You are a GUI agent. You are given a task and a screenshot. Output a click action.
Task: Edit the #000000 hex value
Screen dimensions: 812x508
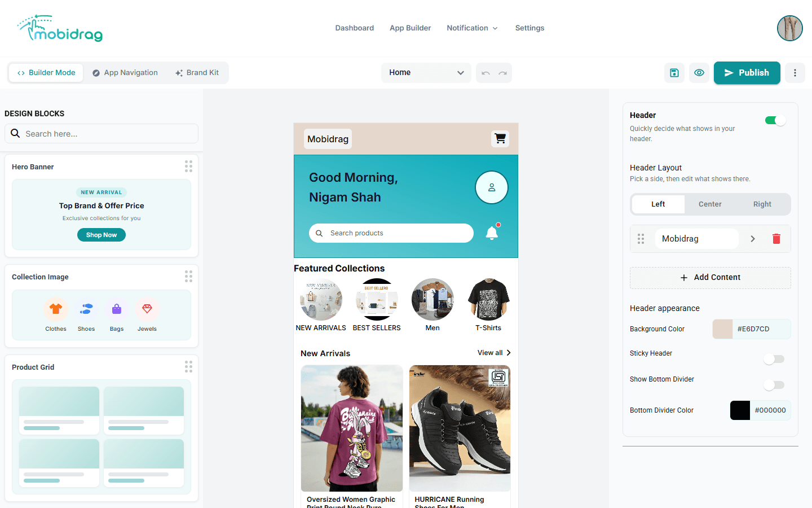coord(770,410)
